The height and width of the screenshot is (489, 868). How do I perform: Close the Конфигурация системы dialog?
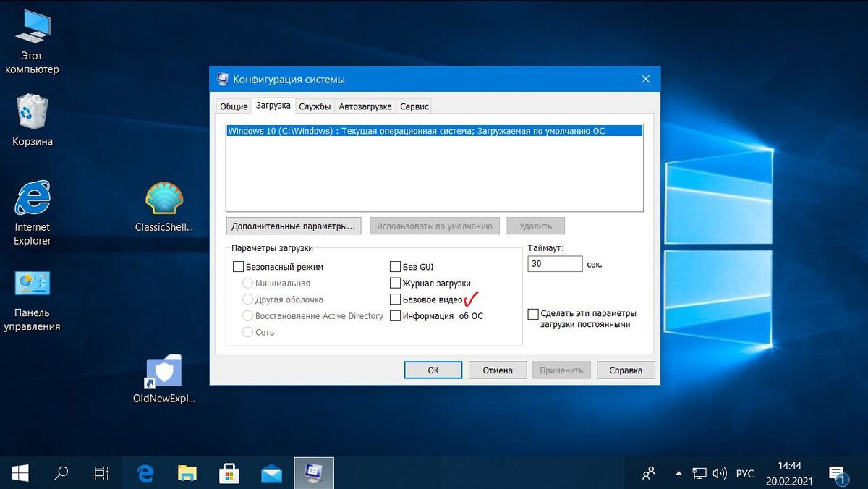pos(644,79)
